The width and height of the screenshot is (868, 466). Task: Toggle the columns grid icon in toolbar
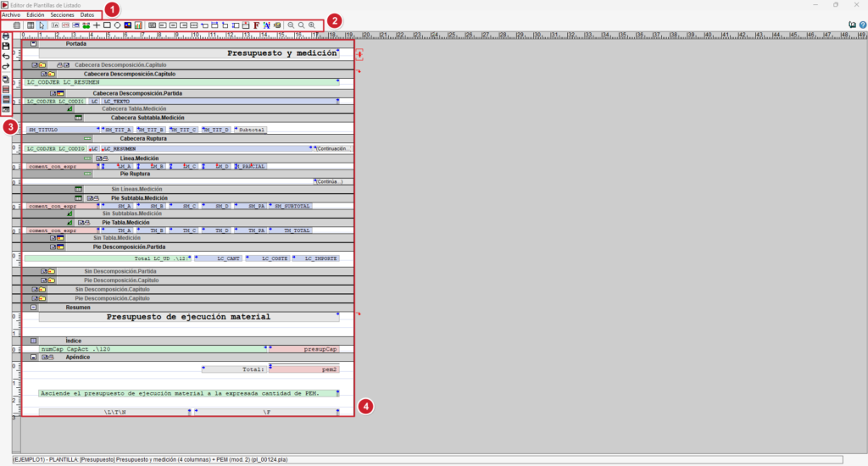coord(31,25)
